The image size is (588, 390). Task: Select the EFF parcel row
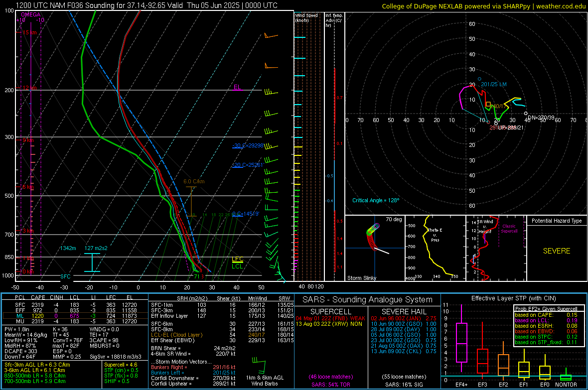(75, 310)
